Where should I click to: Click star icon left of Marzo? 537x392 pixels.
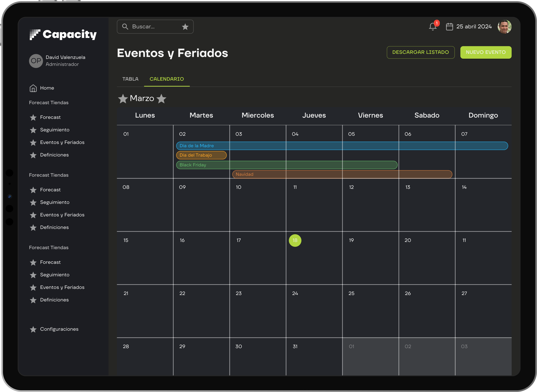pyautogui.click(x=123, y=98)
